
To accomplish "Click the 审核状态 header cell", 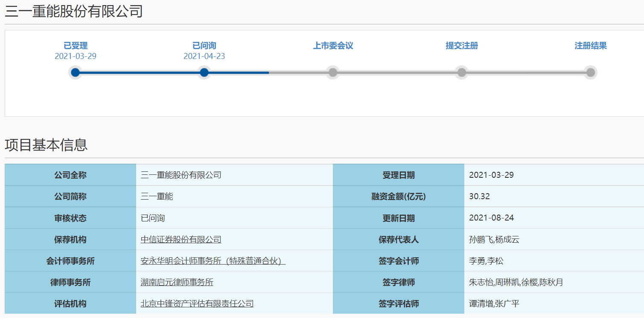I will click(70, 218).
